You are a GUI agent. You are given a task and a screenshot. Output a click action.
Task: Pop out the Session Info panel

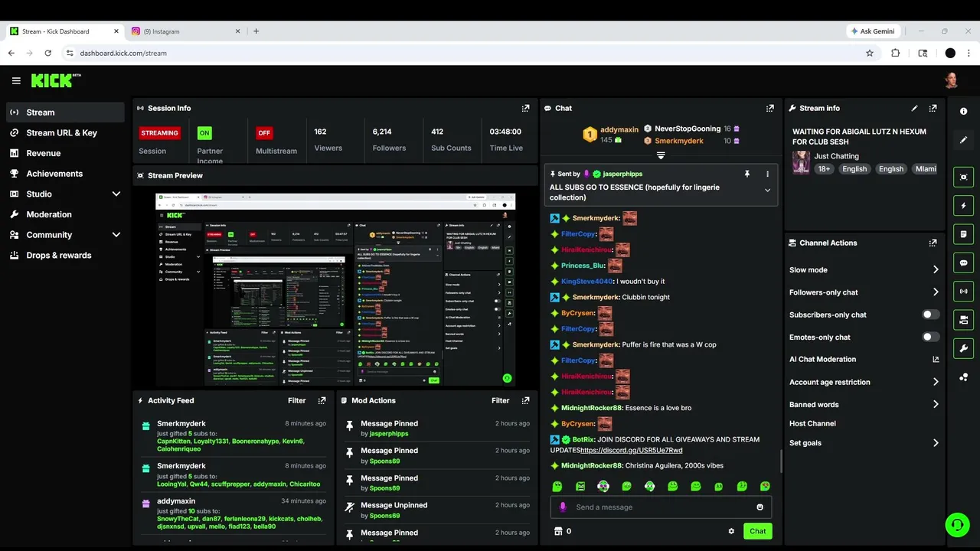525,109
